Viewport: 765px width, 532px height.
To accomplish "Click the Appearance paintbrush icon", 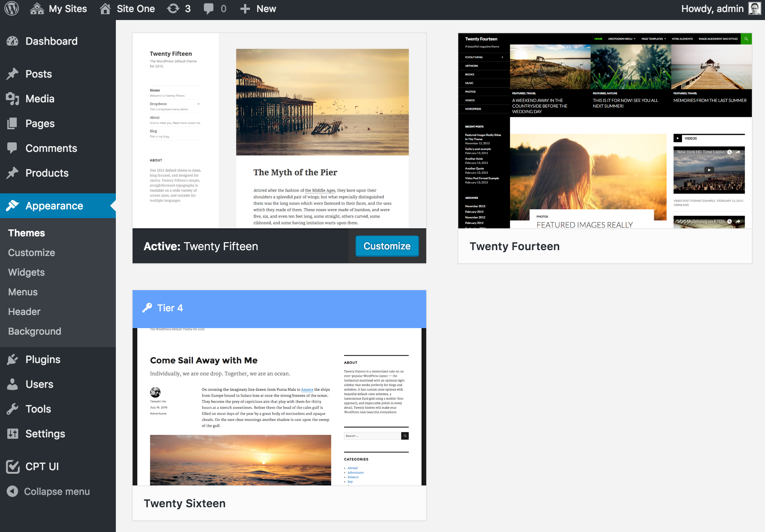I will pyautogui.click(x=12, y=206).
